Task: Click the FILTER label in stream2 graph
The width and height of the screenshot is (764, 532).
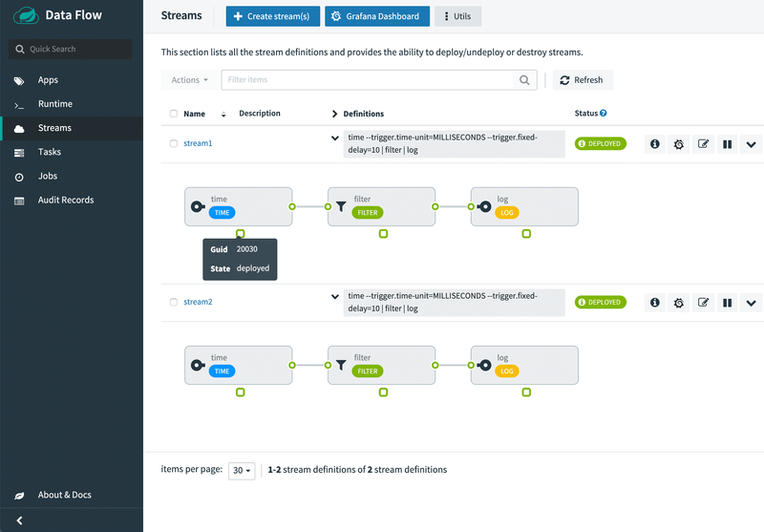Action: [368, 372]
